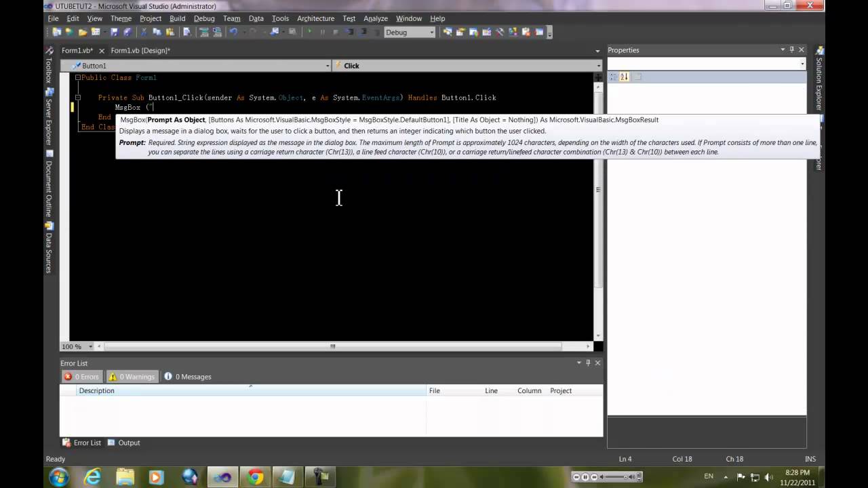Screen dimensions: 868x488
Task: Click the New Project toolbar icon
Action: (x=56, y=32)
